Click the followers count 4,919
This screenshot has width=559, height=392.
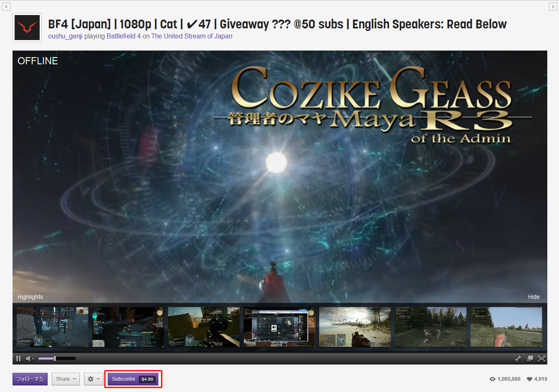click(537, 379)
